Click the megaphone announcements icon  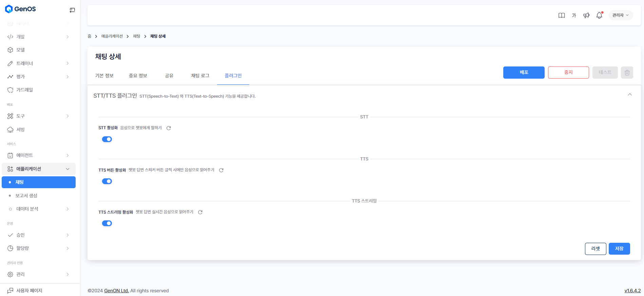586,15
